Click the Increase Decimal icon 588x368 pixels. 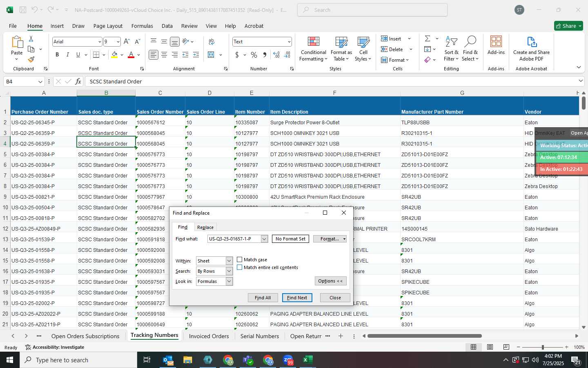coord(276,55)
